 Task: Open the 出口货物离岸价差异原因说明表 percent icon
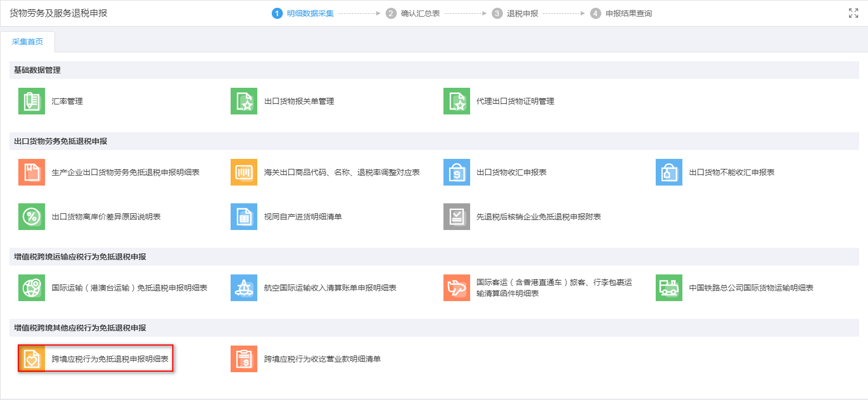click(x=32, y=217)
